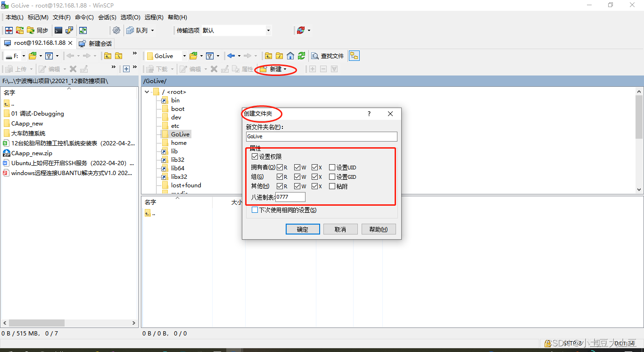Click the remote back arrow icon
The width and height of the screenshot is (644, 352).
tap(231, 56)
